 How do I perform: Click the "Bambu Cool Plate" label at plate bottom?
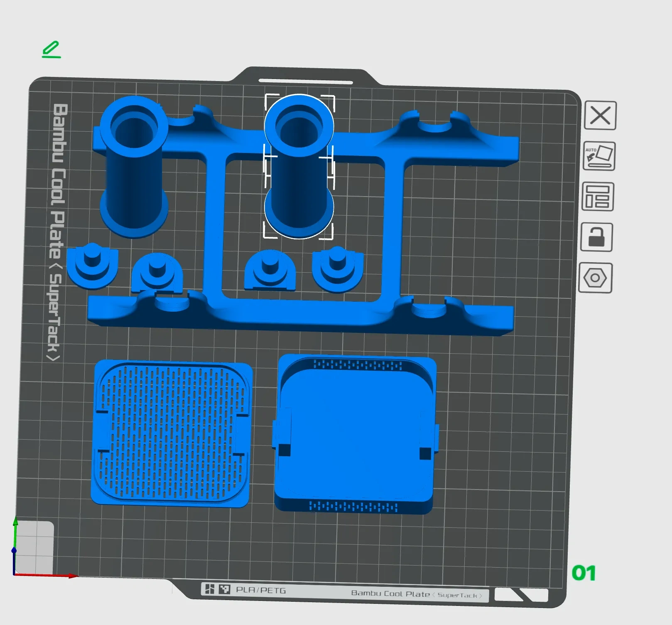390,593
